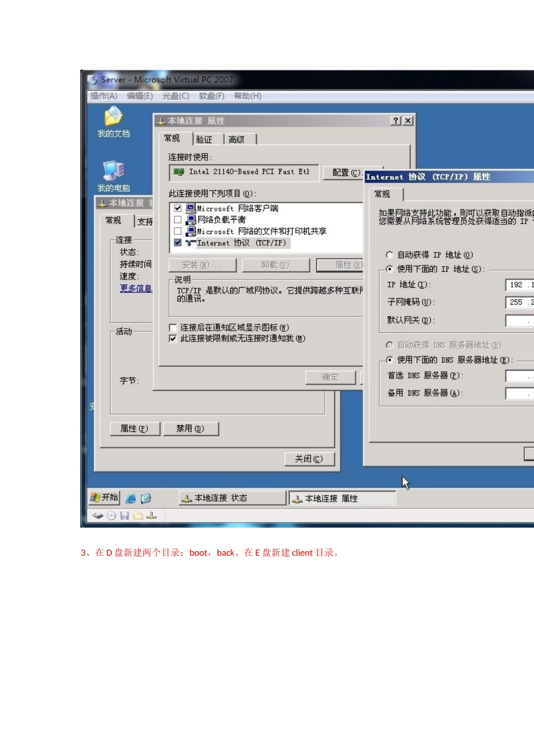Switch to 本地连接 属性 taskbar button
The image size is (534, 756).
click(342, 498)
